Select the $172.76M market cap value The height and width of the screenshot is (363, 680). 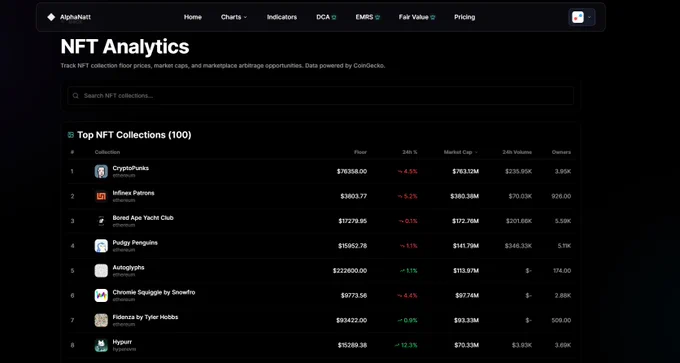(465, 221)
